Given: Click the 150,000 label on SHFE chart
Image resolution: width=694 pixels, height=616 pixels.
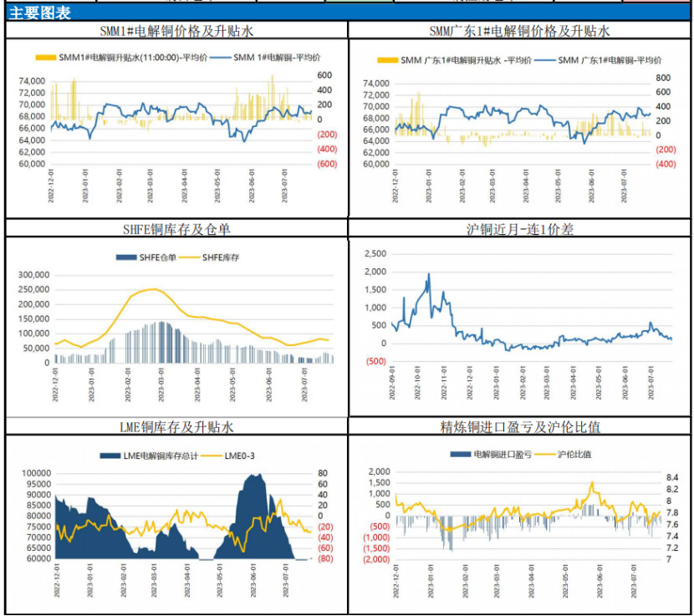Looking at the screenshot, I should 33,318.
